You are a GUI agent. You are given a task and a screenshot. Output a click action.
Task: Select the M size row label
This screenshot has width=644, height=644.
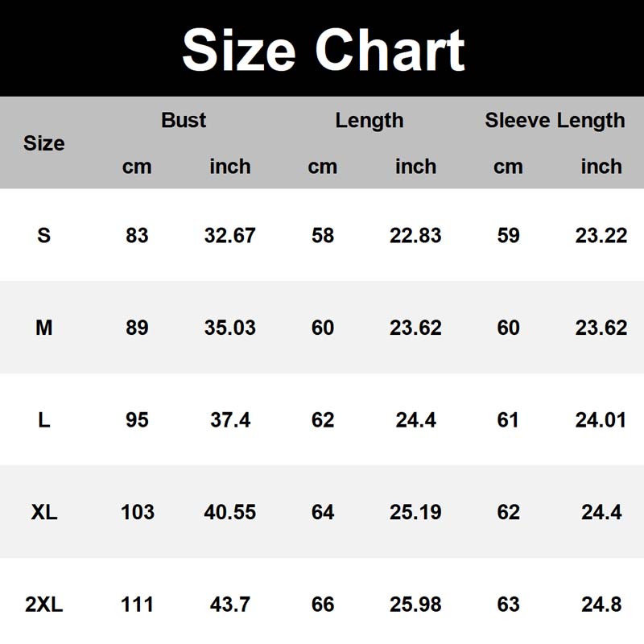pos(43,328)
